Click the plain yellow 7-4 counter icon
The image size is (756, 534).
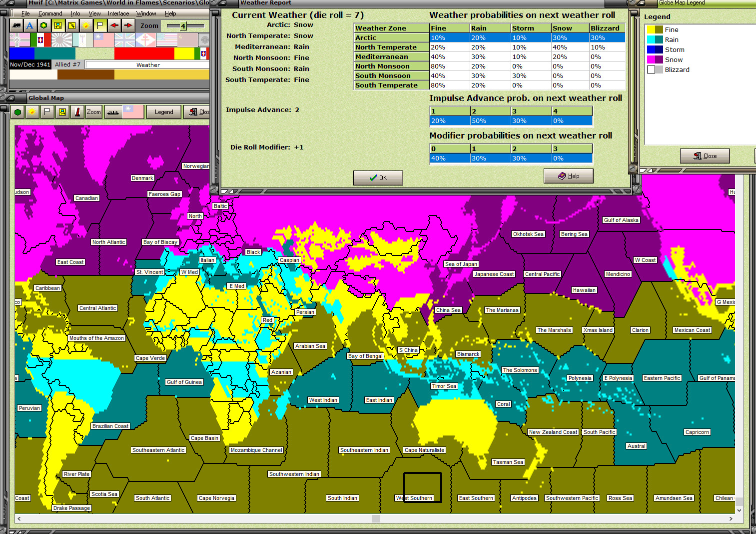tap(72, 25)
